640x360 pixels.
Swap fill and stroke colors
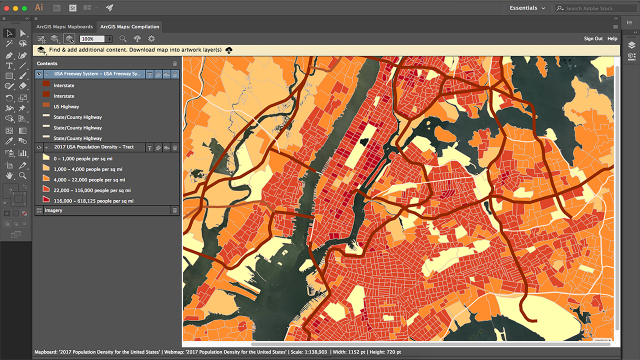pos(24,187)
